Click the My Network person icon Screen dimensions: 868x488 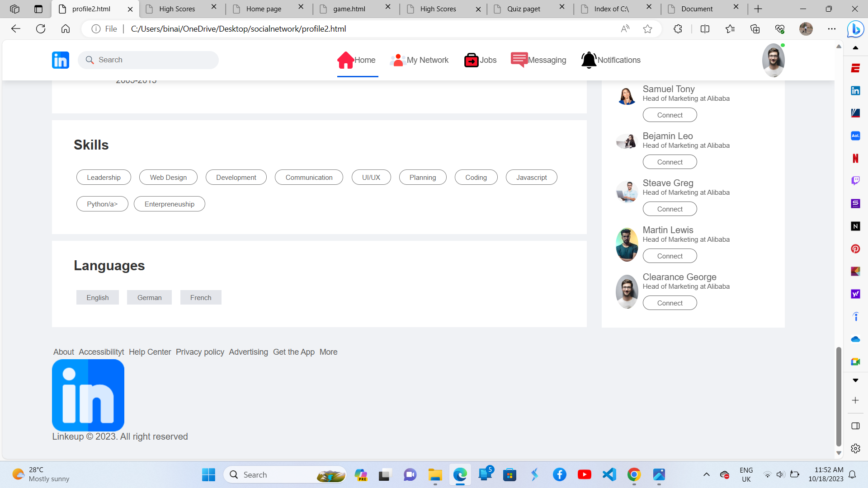398,60
